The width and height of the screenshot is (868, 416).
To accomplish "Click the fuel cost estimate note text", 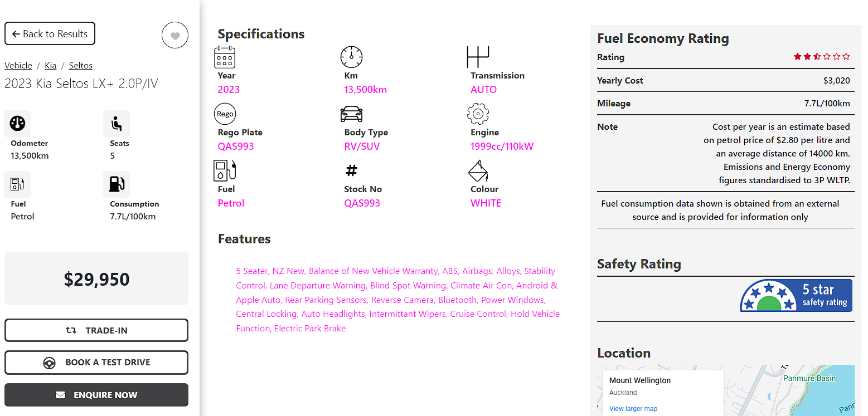I will 777,154.
